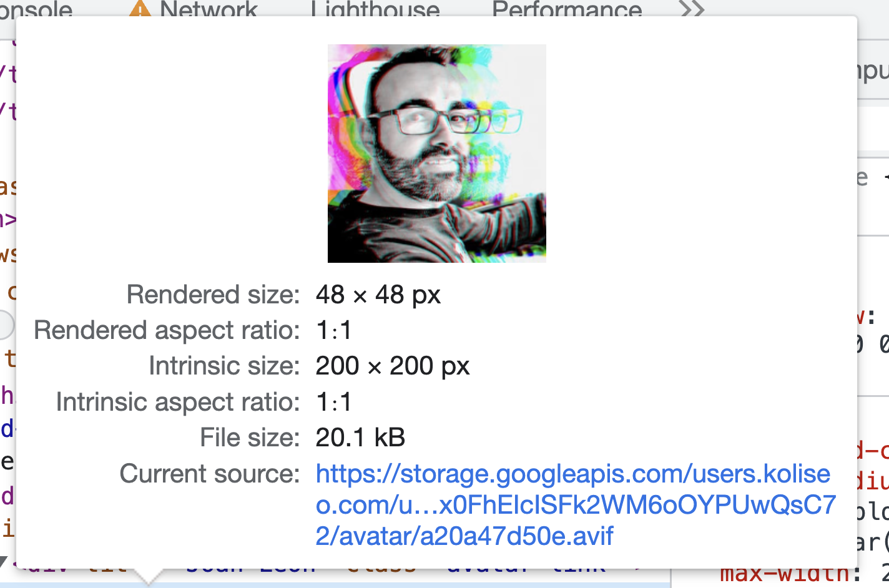The width and height of the screenshot is (889, 588).
Task: Click the File size label
Action: (250, 438)
